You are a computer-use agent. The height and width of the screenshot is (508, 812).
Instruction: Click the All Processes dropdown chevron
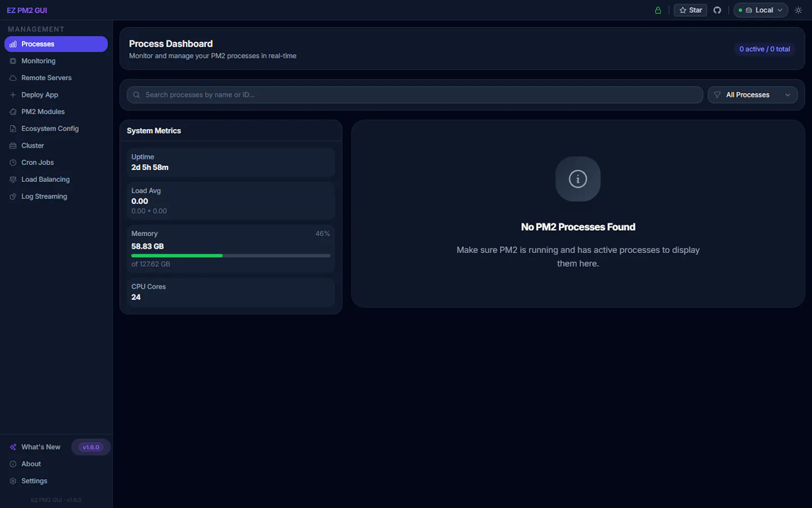pyautogui.click(x=788, y=95)
